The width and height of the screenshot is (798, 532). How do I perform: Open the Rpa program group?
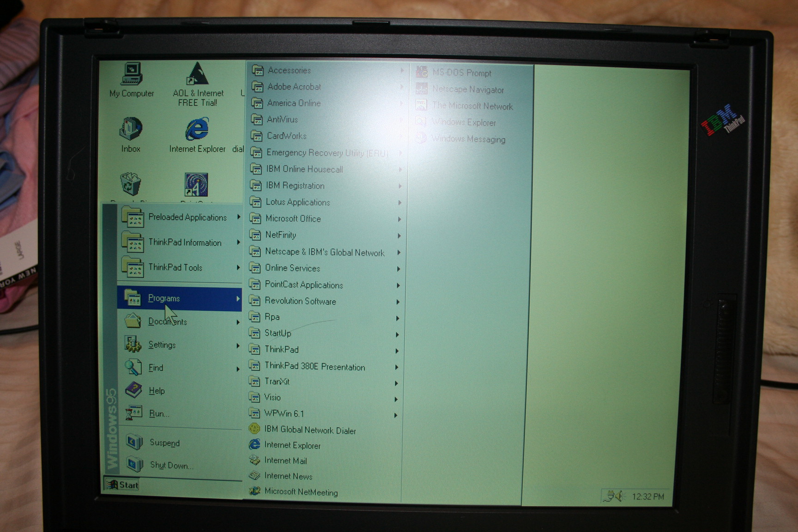[324, 317]
